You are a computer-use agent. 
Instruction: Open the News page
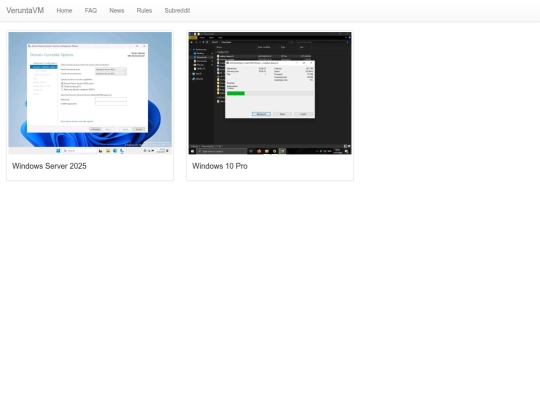[117, 11]
